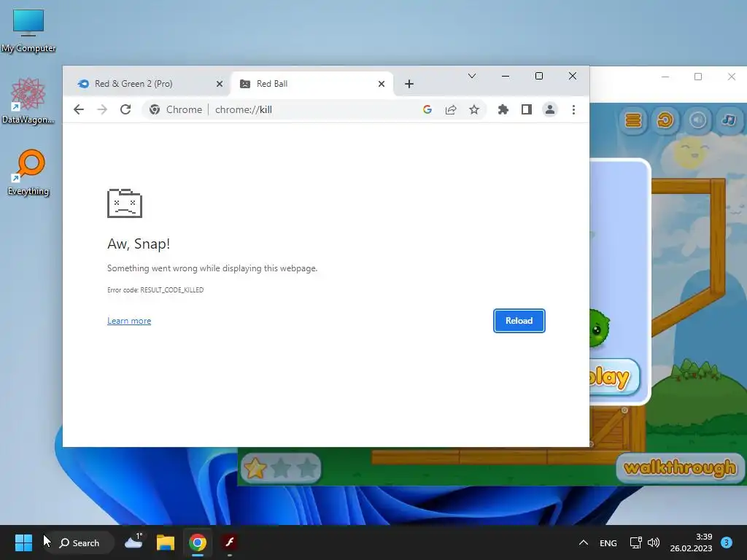Viewport: 747px width, 560px height.
Task: Toggle the Chrome side panel
Action: [527, 109]
